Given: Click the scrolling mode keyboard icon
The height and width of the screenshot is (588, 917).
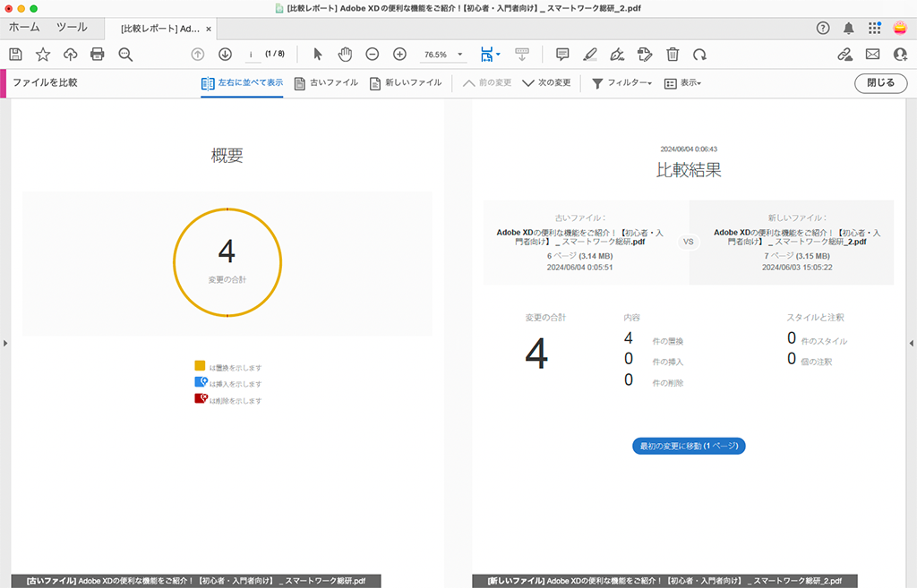Looking at the screenshot, I should [522, 55].
